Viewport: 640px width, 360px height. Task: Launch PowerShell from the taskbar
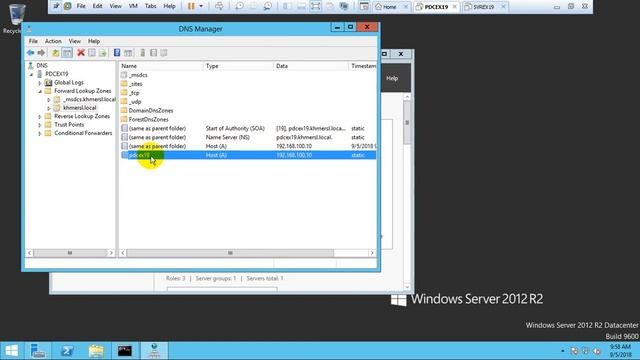pyautogui.click(x=67, y=351)
